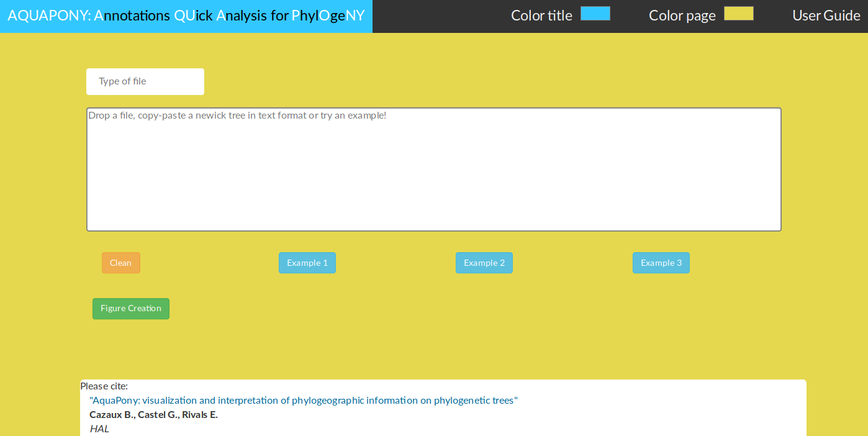
Task: Click the "Color page" label text
Action: click(682, 16)
